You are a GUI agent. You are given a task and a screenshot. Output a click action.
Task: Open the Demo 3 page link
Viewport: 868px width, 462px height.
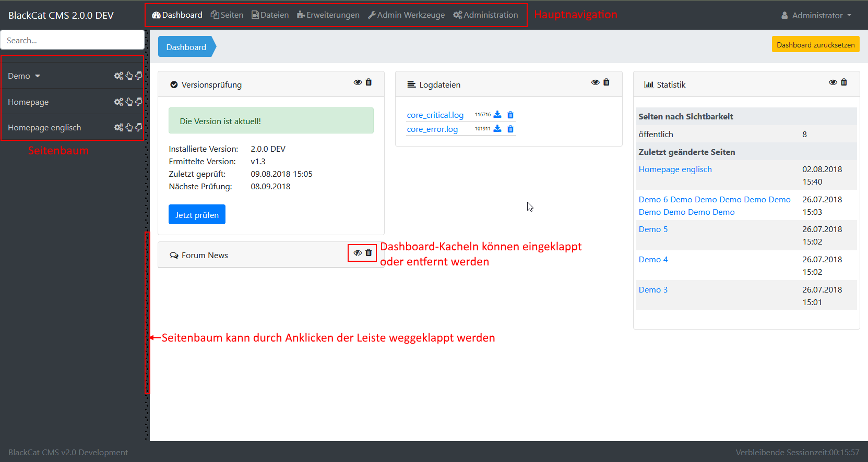pos(653,290)
